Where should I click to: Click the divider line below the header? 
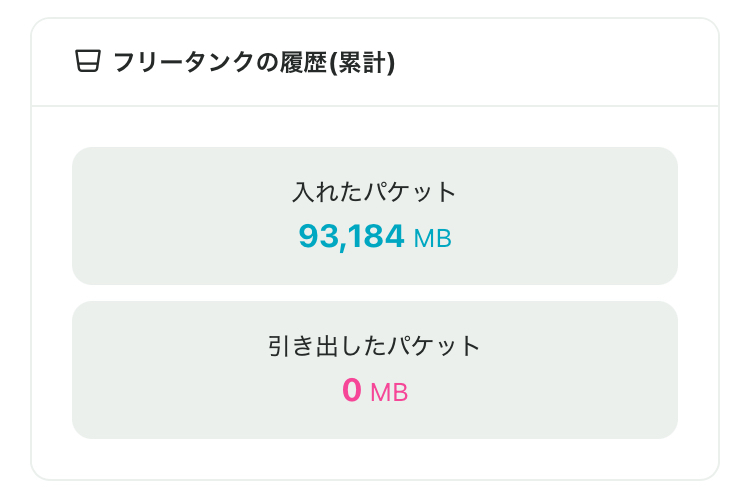tap(375, 105)
